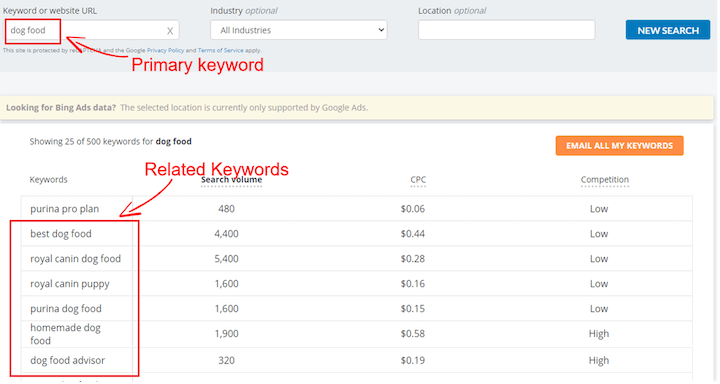
Task: Select the 'royal canin dog food' keyword
Action: coord(76,259)
